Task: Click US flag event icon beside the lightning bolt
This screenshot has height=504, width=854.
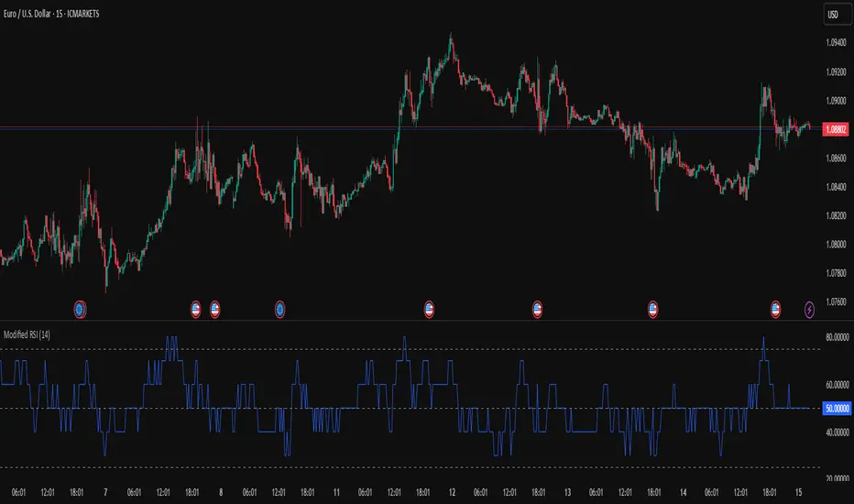Action: [x=777, y=308]
